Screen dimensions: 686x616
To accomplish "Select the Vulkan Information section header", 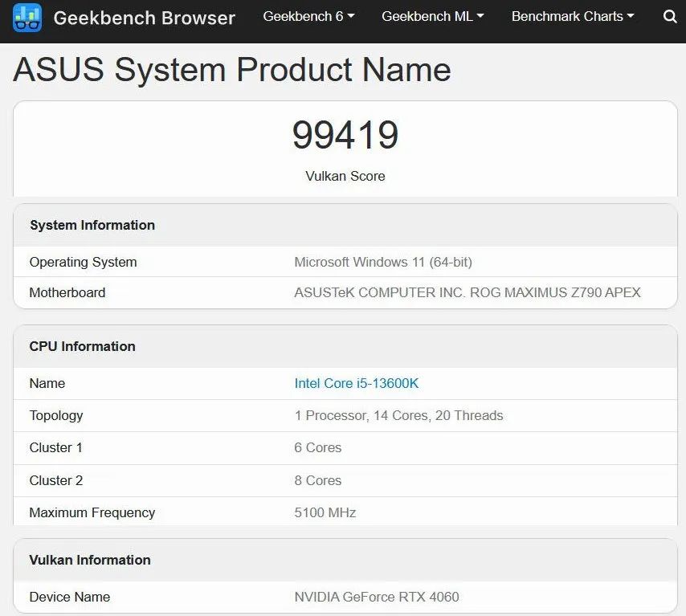I will [90, 560].
